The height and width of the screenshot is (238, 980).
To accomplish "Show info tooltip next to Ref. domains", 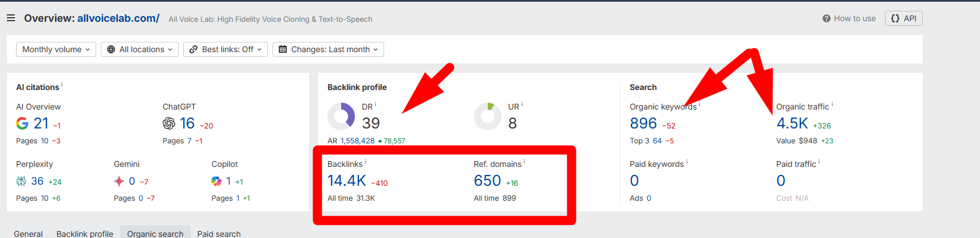I will (524, 162).
